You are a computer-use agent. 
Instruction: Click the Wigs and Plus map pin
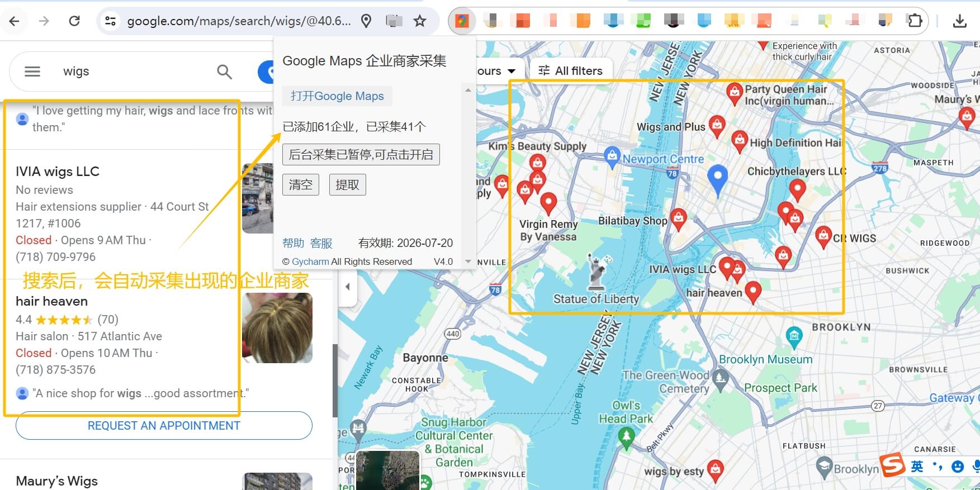[717, 126]
